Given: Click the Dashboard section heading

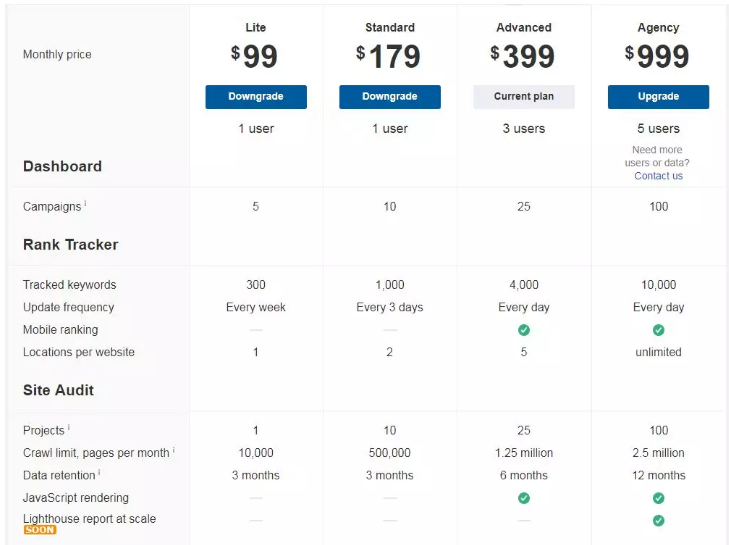Looking at the screenshot, I should coord(62,166).
